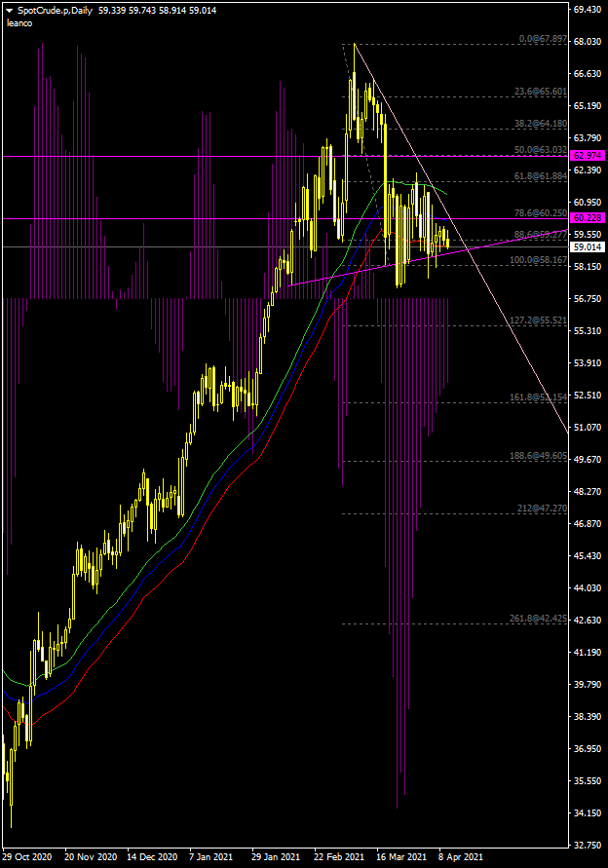Viewport: 608px width, 868px height.
Task: Select the 8 Apr 2021 date label
Action: 460,857
